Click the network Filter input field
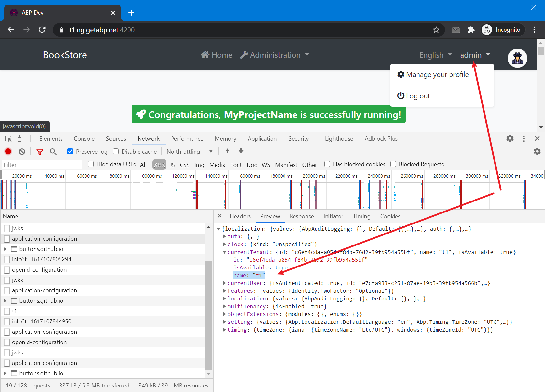Screen dimensions: 545x392 (41, 164)
